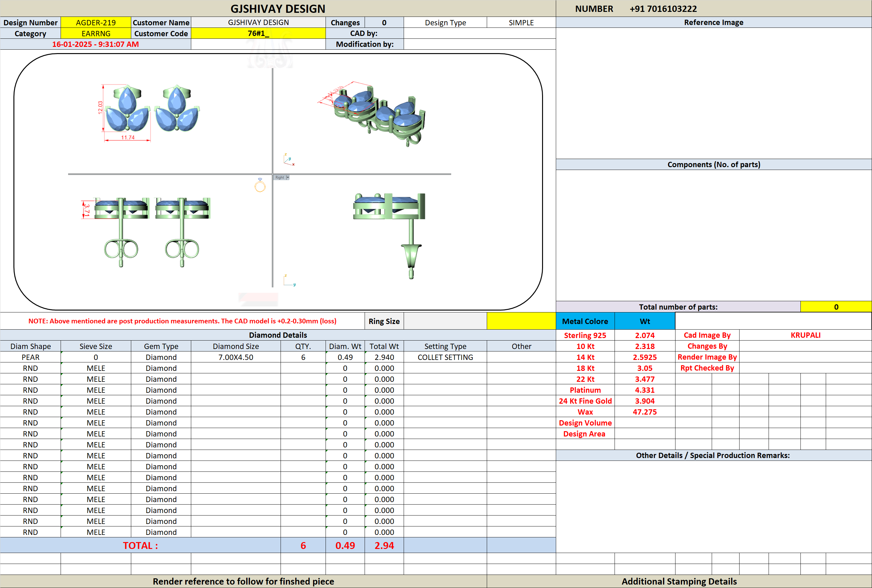Click the yellow cell beside Ring Size
Image resolution: width=872 pixels, height=588 pixels.
pos(521,321)
